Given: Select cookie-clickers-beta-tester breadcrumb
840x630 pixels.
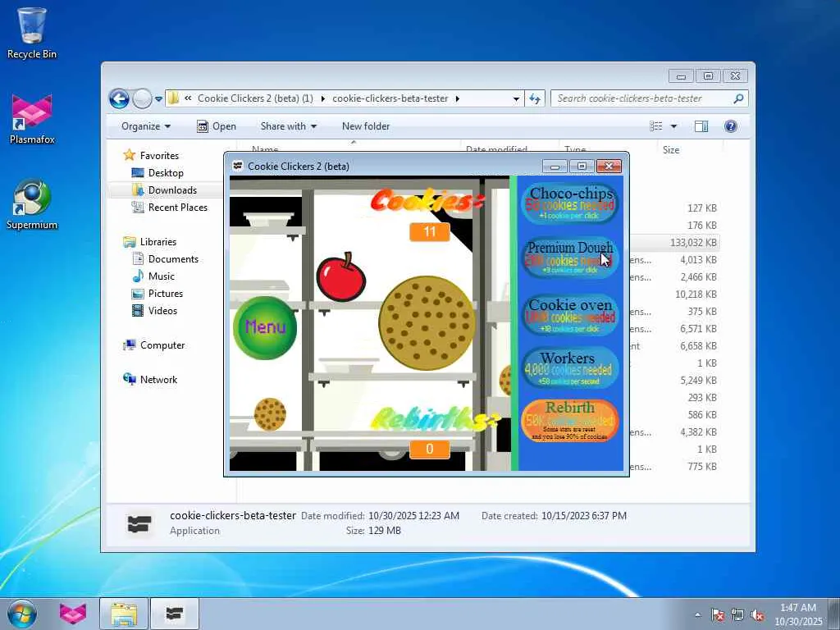Looking at the screenshot, I should (x=390, y=98).
